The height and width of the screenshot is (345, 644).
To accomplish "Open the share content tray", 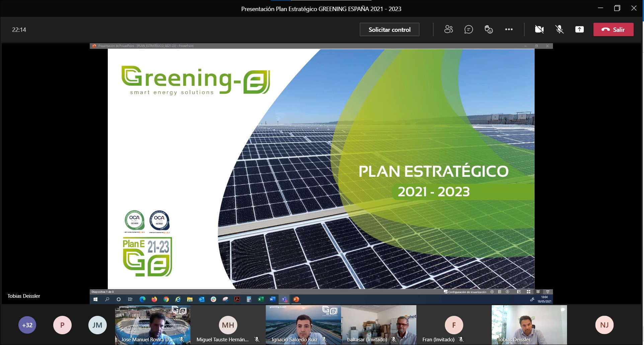I will (579, 29).
